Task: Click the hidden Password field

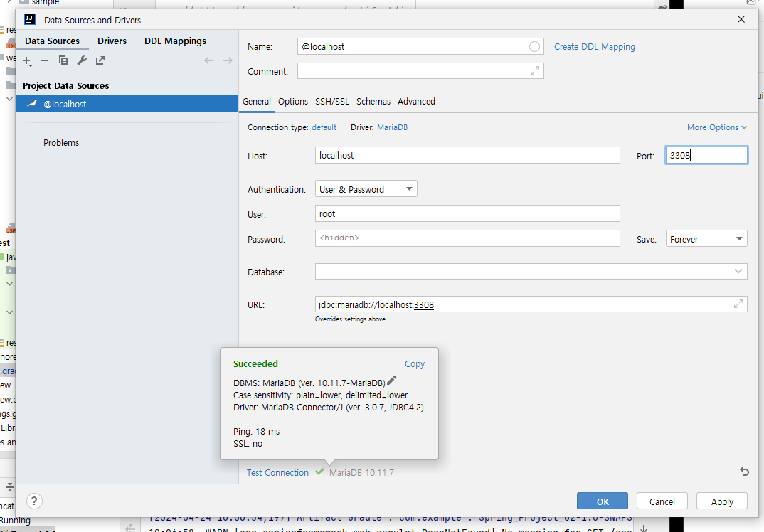Action: pos(467,238)
